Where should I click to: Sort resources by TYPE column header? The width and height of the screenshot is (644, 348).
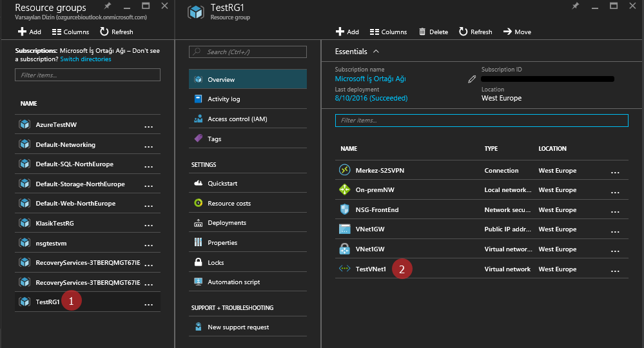[491, 149]
